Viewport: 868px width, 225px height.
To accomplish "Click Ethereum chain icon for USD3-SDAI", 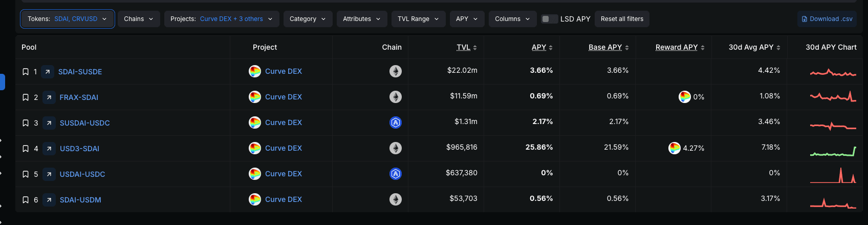I will click(x=396, y=148).
